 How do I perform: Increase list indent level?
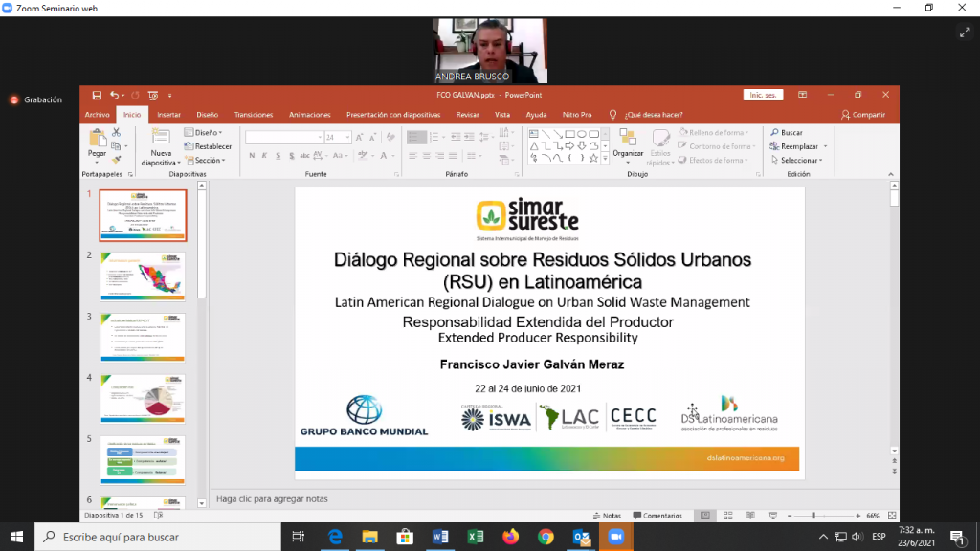469,137
